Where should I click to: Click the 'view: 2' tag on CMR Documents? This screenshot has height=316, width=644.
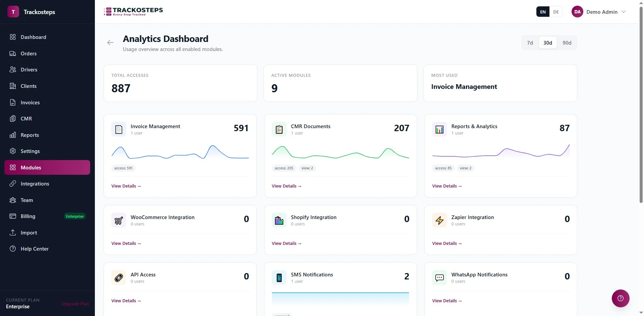tap(307, 168)
